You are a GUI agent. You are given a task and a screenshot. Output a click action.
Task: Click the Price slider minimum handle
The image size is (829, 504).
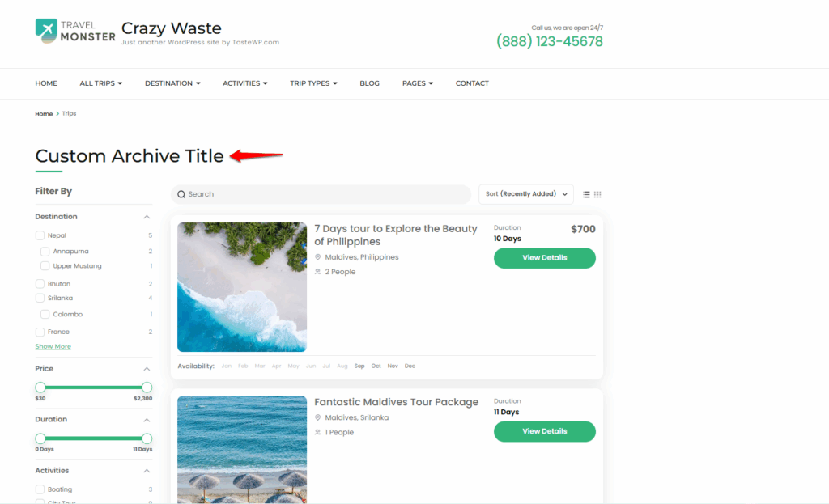tap(40, 388)
